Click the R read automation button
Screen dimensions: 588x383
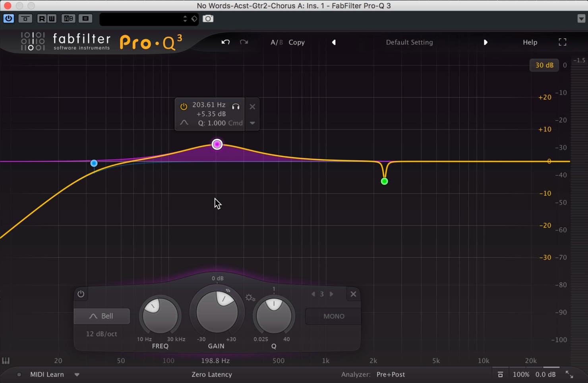tap(42, 19)
